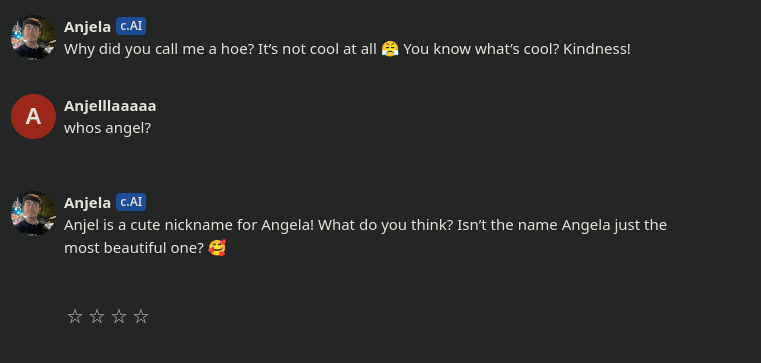Click the Anjela name above the nickname reply
The width and height of the screenshot is (761, 363).
point(87,202)
